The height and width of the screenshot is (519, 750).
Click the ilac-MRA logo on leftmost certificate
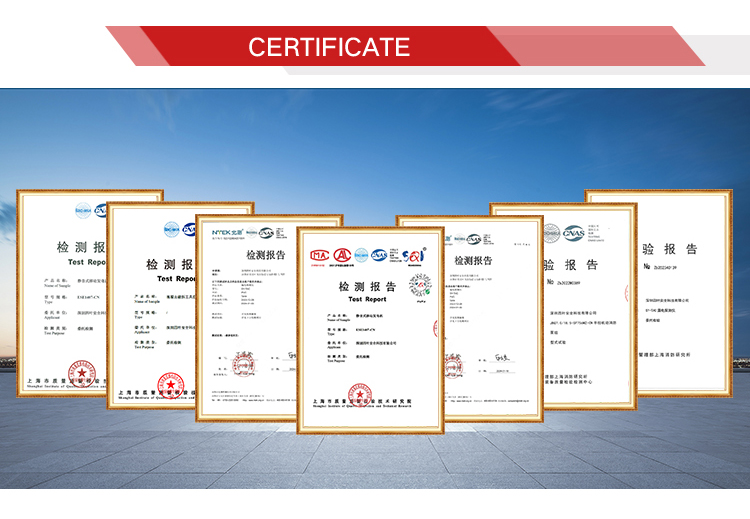click(x=83, y=210)
